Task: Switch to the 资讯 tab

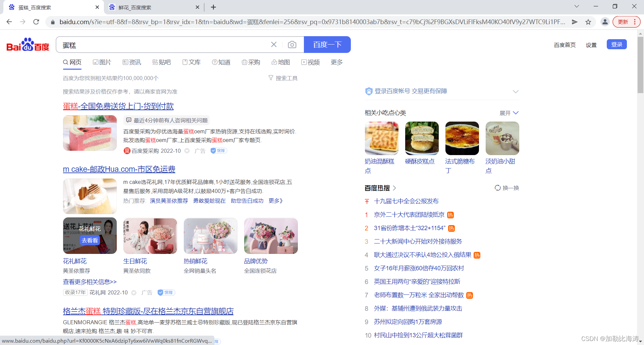Action: pyautogui.click(x=132, y=62)
